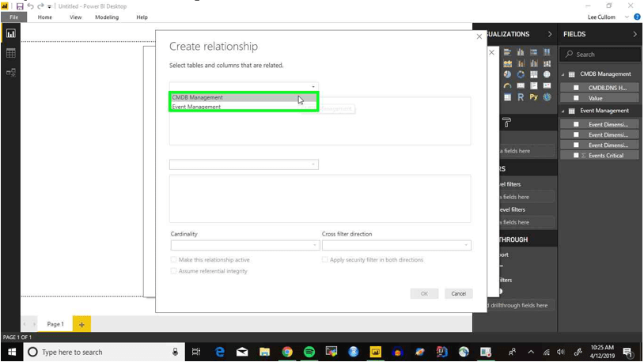Collapse the CMDB Management table in Fields
Viewport: 644px width, 362px height.
pyautogui.click(x=563, y=74)
